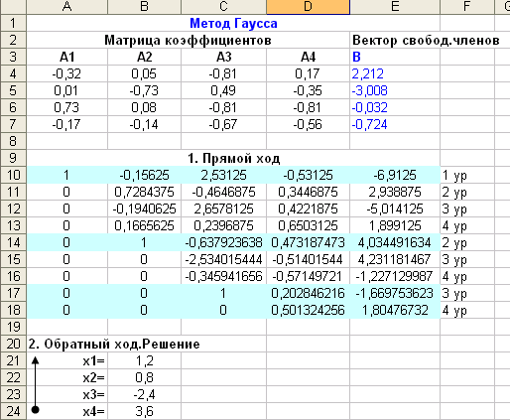Select column F header
Viewport: 510px width, 420px height.
[x=467, y=7]
